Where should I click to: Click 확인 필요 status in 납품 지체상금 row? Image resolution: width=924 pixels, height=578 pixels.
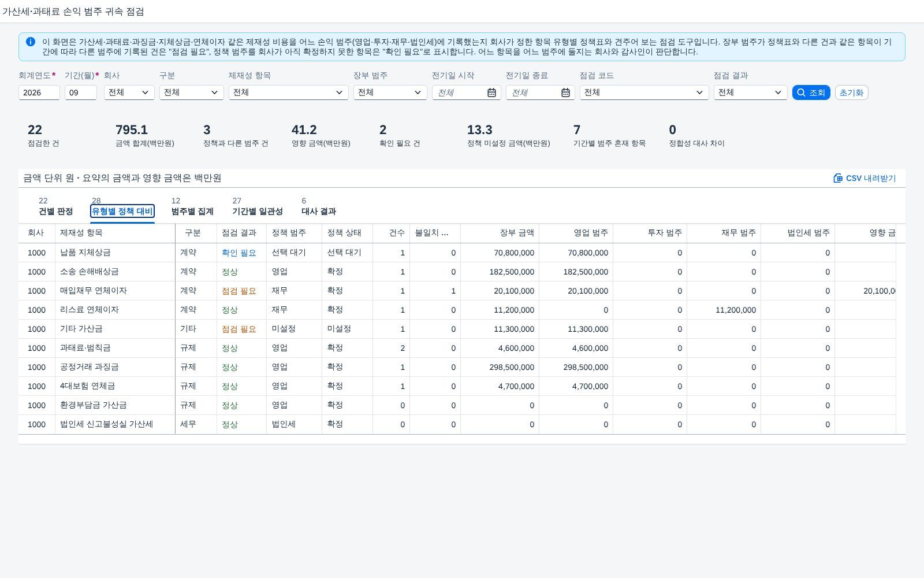(x=239, y=253)
